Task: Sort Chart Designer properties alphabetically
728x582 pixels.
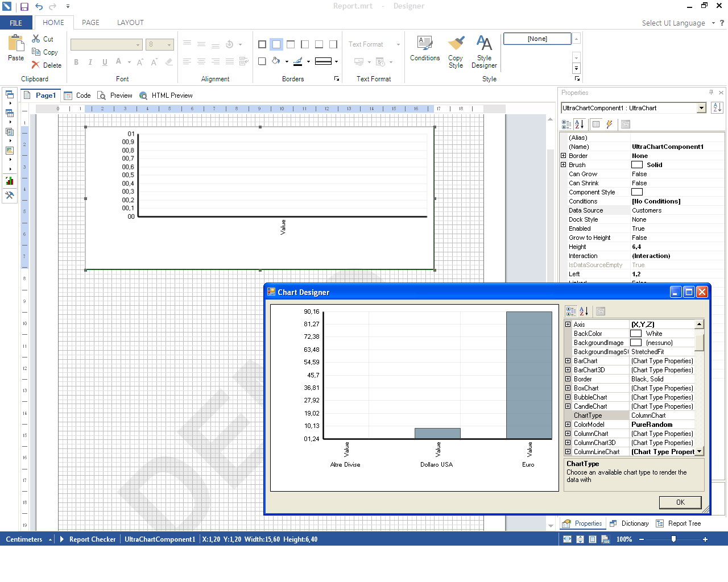Action: pos(584,311)
